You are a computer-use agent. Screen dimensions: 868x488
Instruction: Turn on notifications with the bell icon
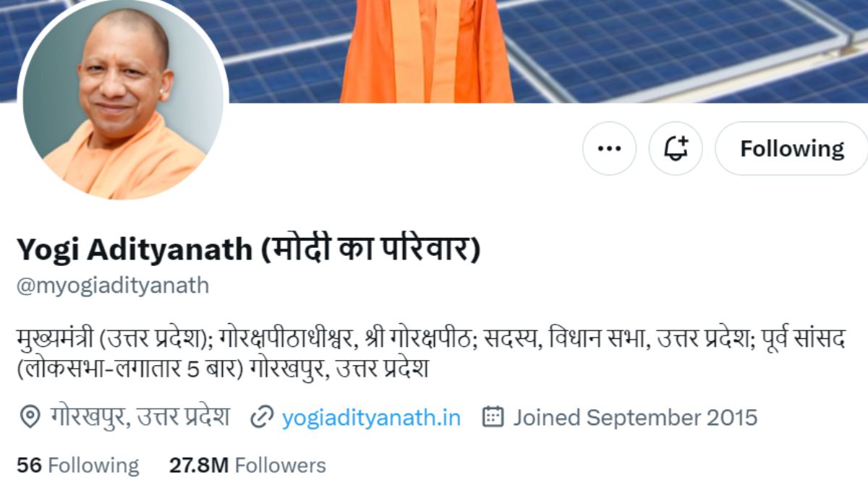[x=675, y=148]
